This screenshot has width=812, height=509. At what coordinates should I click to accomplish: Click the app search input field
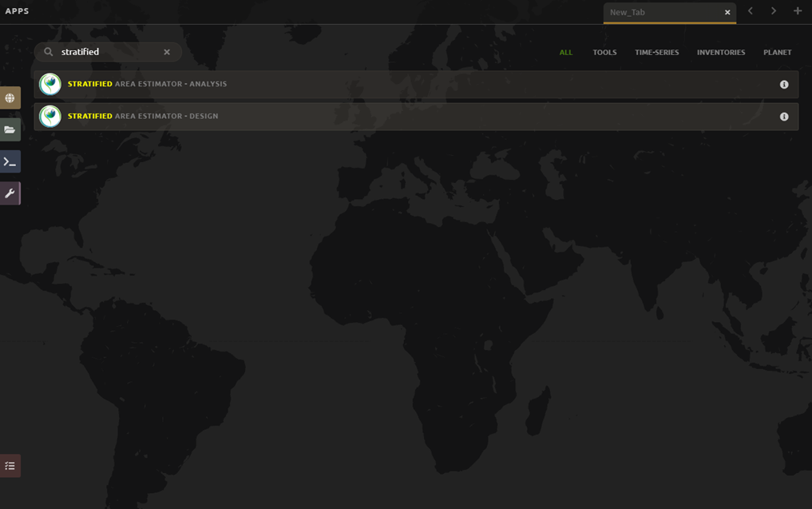(108, 52)
